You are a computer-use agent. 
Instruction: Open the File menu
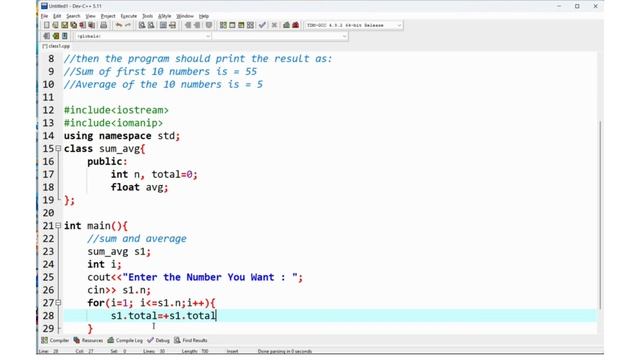44,16
